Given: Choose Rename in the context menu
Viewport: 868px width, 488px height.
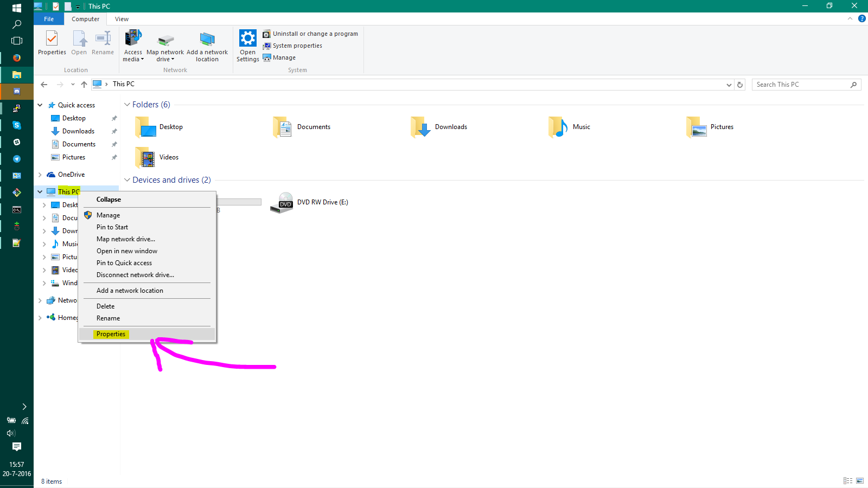Looking at the screenshot, I should click(x=147, y=318).
